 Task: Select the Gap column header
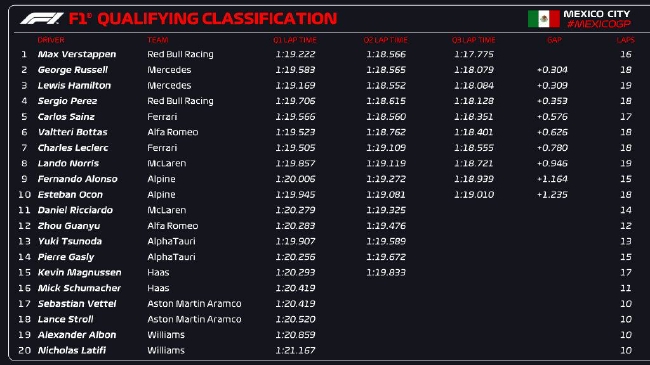point(554,40)
